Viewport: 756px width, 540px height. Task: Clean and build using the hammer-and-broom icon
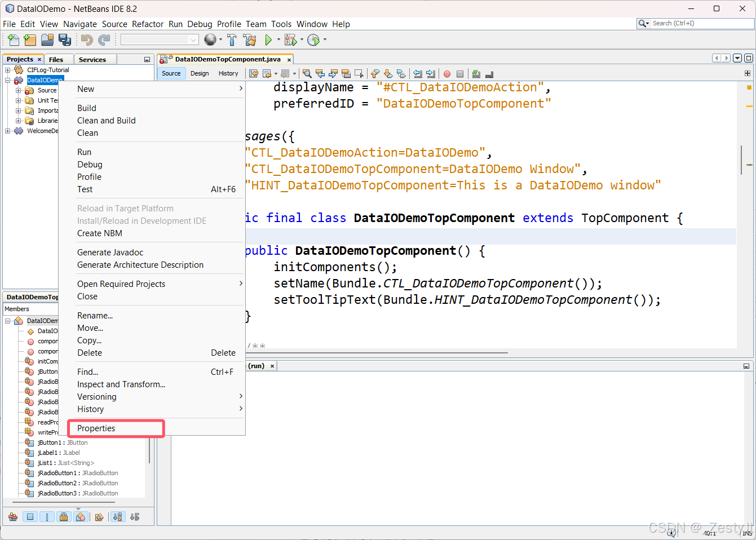click(250, 39)
